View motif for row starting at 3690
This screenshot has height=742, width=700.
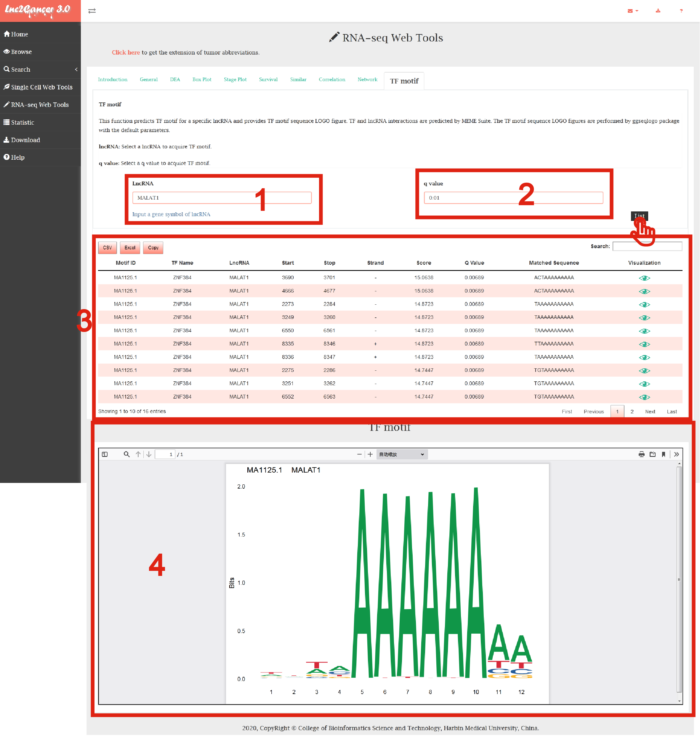point(644,278)
